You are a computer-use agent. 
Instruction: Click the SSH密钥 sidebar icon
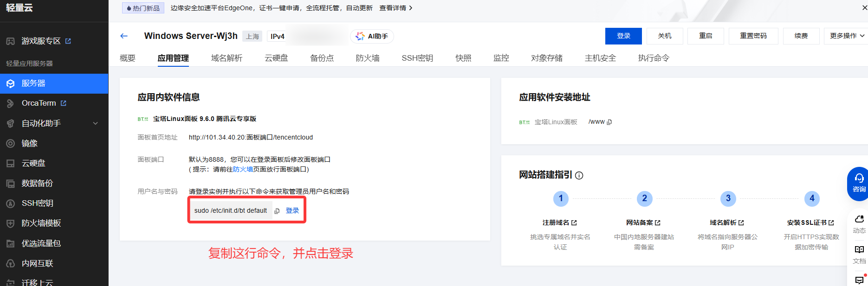10,203
